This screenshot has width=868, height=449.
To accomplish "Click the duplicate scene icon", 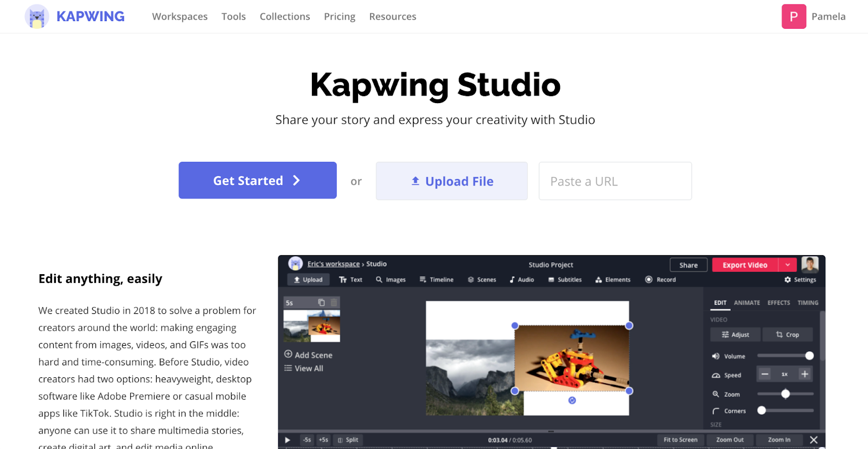I will 321,302.
